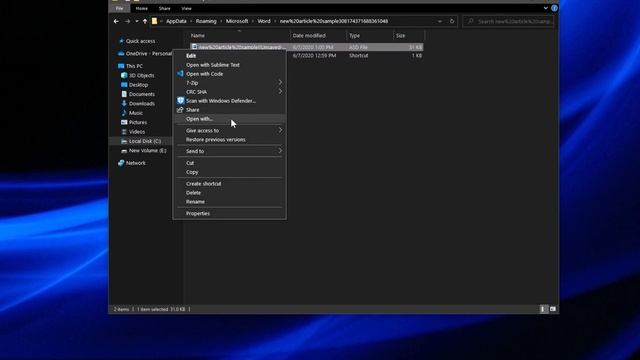Sort by the Type column header
The width and height of the screenshot is (640, 360).
click(x=354, y=36)
